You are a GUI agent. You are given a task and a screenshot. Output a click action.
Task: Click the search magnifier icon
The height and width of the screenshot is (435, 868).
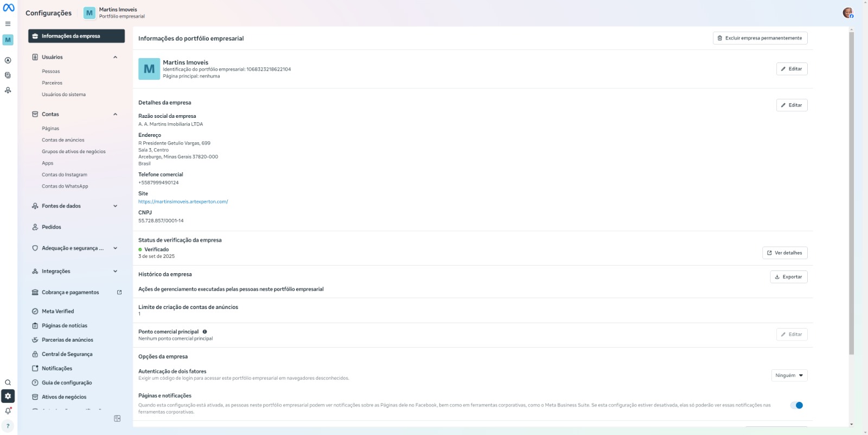pyautogui.click(x=8, y=382)
